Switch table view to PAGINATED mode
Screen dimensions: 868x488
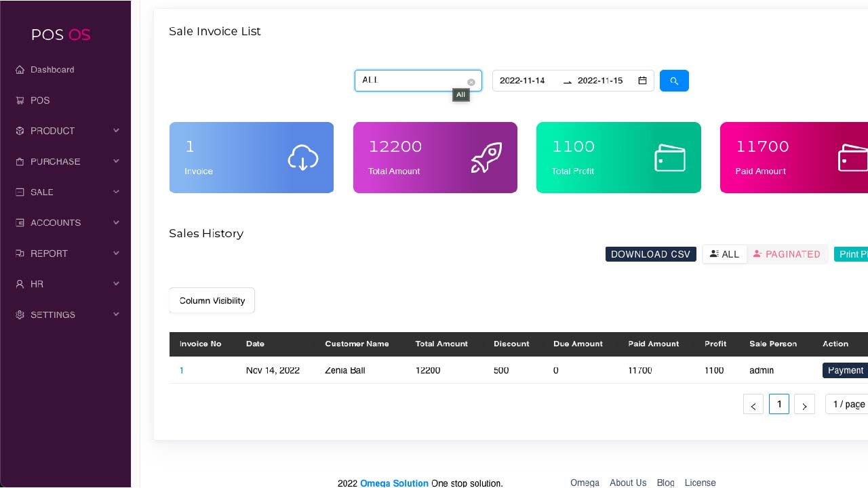787,254
